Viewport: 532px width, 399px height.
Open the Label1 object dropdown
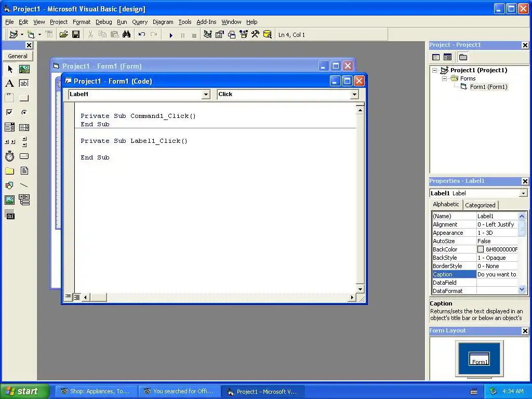pyautogui.click(x=206, y=95)
